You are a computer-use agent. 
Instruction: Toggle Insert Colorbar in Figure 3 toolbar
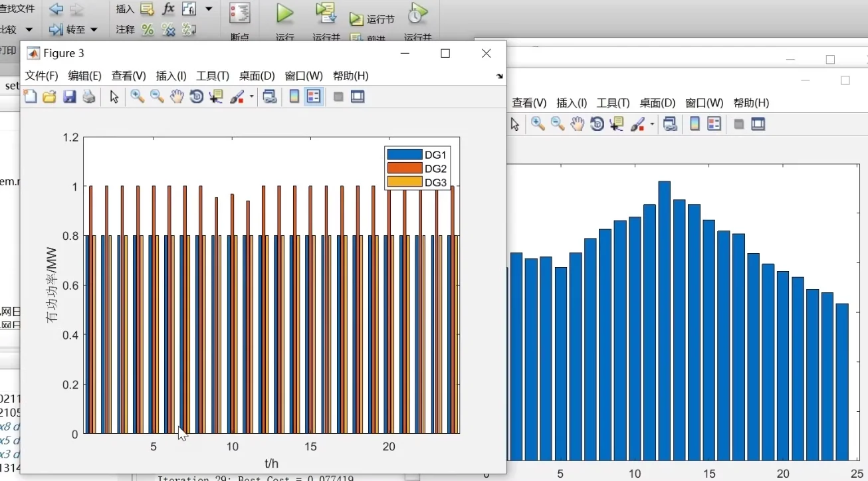tap(294, 97)
